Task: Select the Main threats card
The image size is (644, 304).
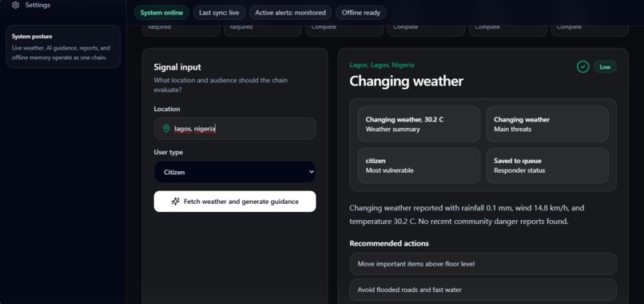Action: (547, 124)
